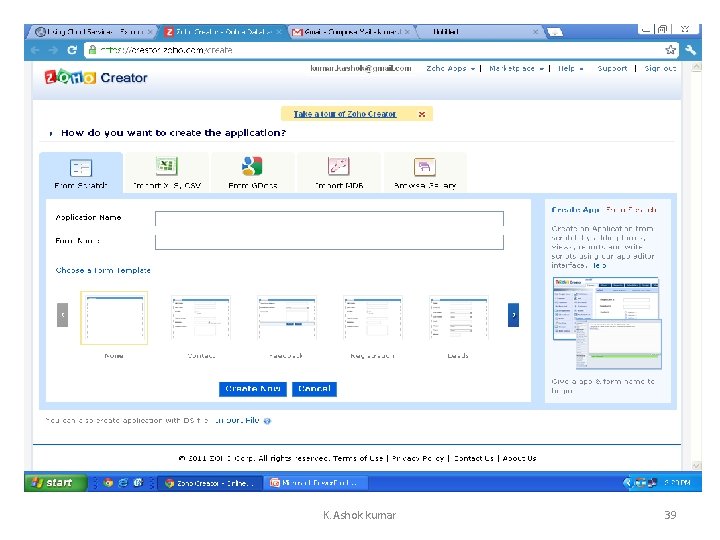The height and width of the screenshot is (540, 720).
Task: Click the Create App preview screenshot
Action: coord(607,323)
